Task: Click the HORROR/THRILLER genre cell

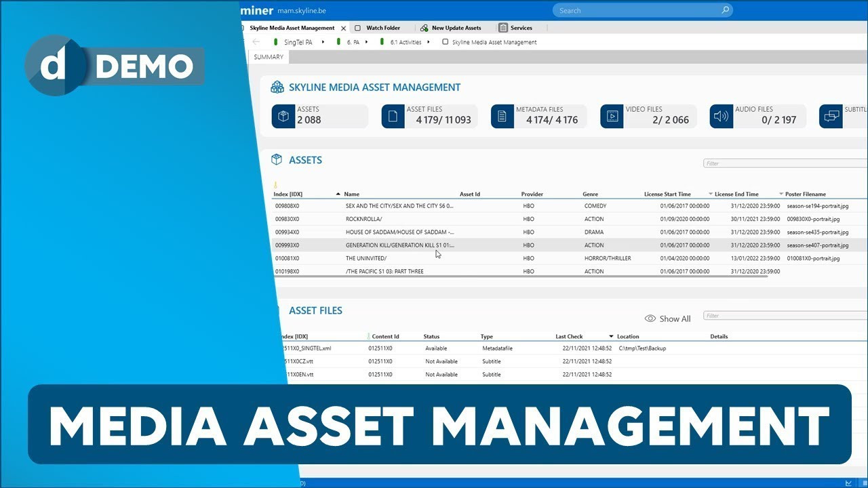Action: (x=608, y=258)
